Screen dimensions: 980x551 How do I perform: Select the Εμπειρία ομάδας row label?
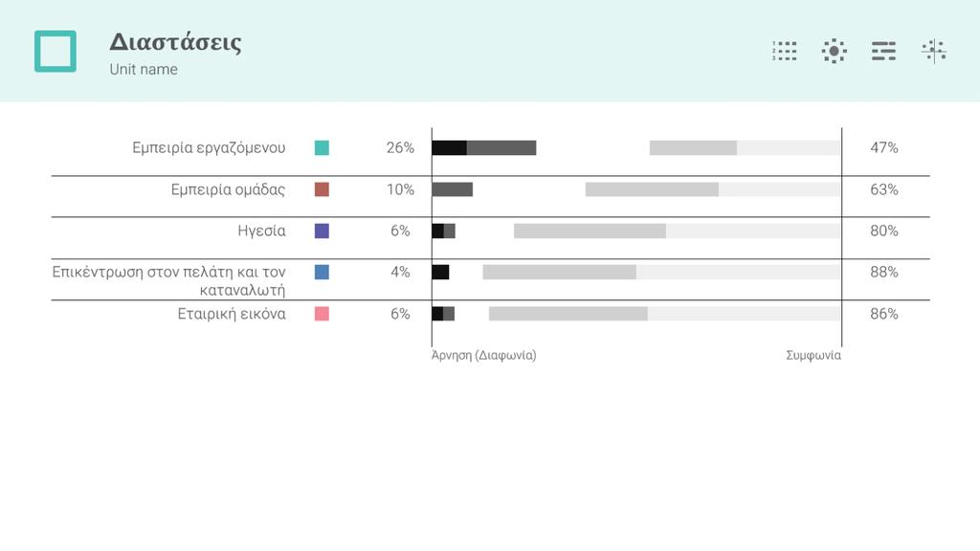click(228, 189)
